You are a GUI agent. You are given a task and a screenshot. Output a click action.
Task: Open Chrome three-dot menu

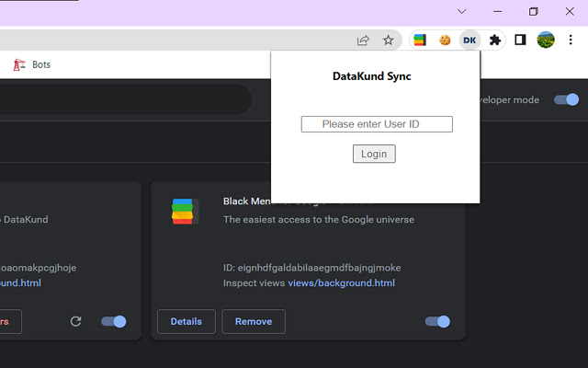tap(571, 40)
